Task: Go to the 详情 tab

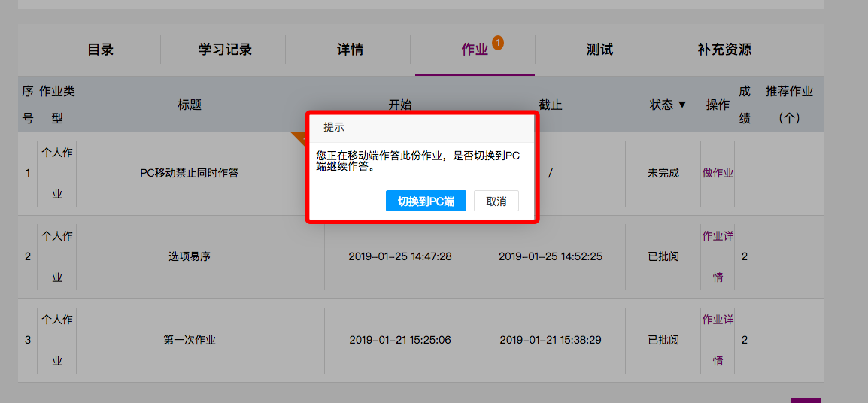Action: (x=350, y=50)
